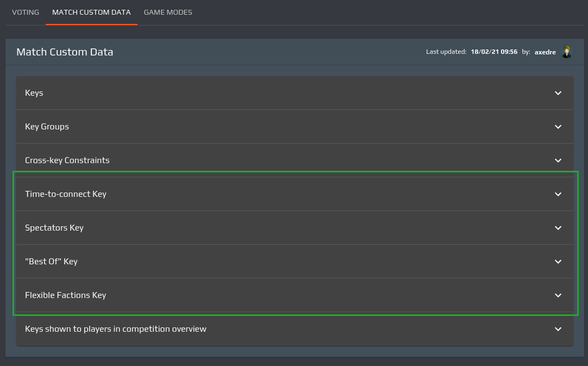Select the Match Custom Data tab
The height and width of the screenshot is (366, 588).
91,12
